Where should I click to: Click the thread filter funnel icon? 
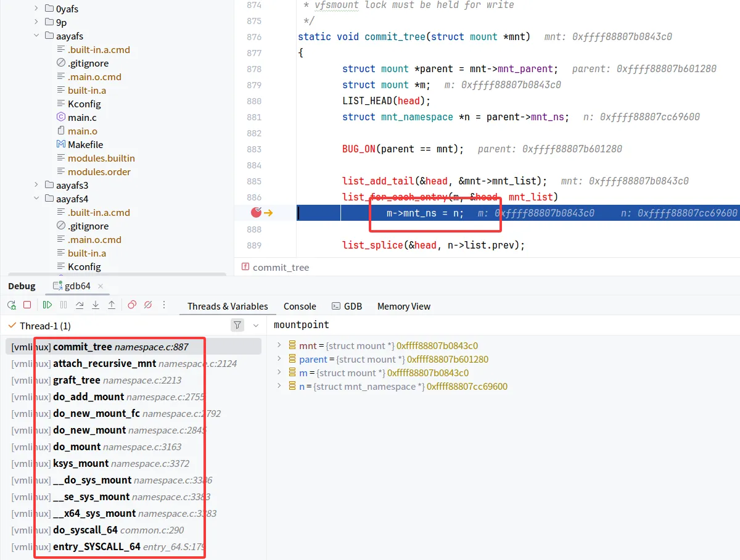[237, 325]
